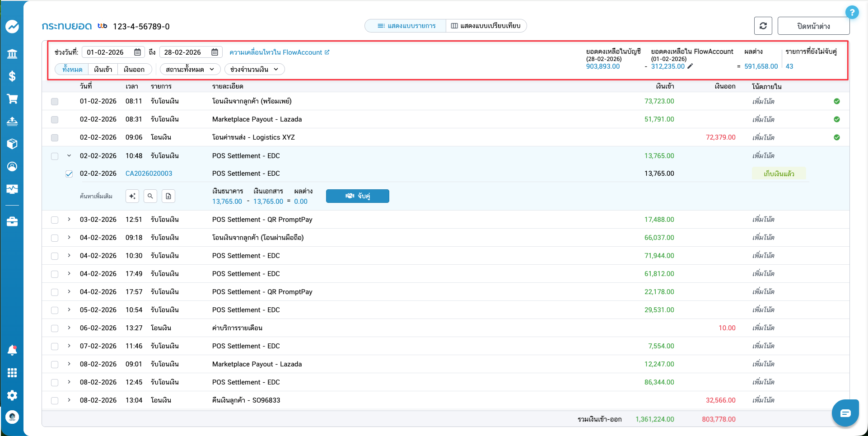This screenshot has width=868, height=436.
Task: Click the start date field 01-02-2026
Action: click(x=108, y=52)
